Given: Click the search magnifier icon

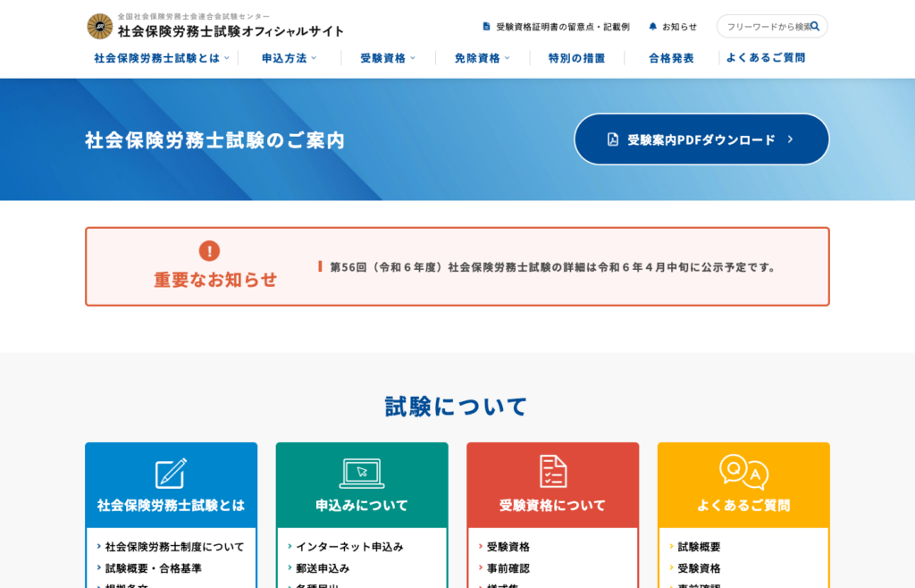Looking at the screenshot, I should click(x=815, y=26).
